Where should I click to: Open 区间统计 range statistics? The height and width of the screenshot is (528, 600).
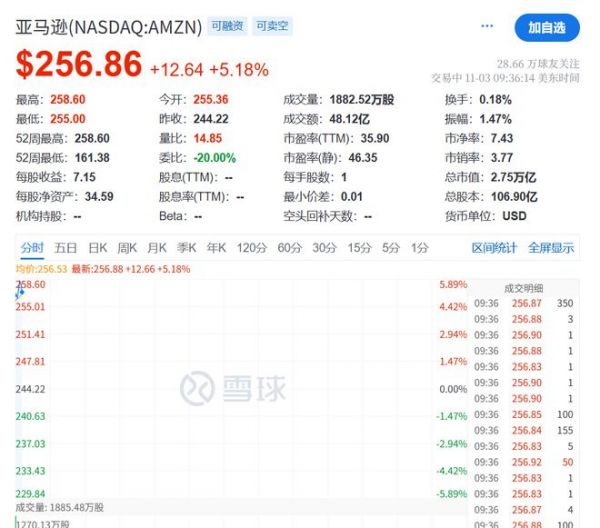click(495, 248)
